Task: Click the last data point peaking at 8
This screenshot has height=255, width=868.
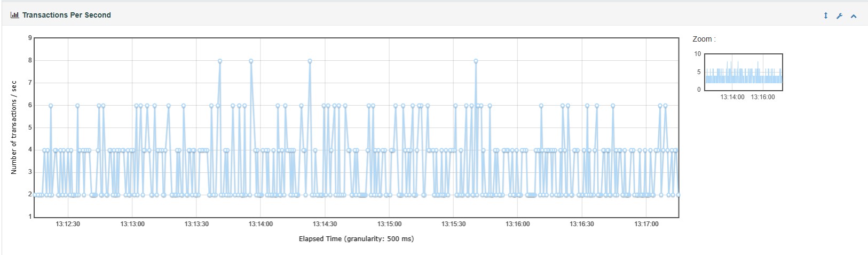Action: [476, 61]
